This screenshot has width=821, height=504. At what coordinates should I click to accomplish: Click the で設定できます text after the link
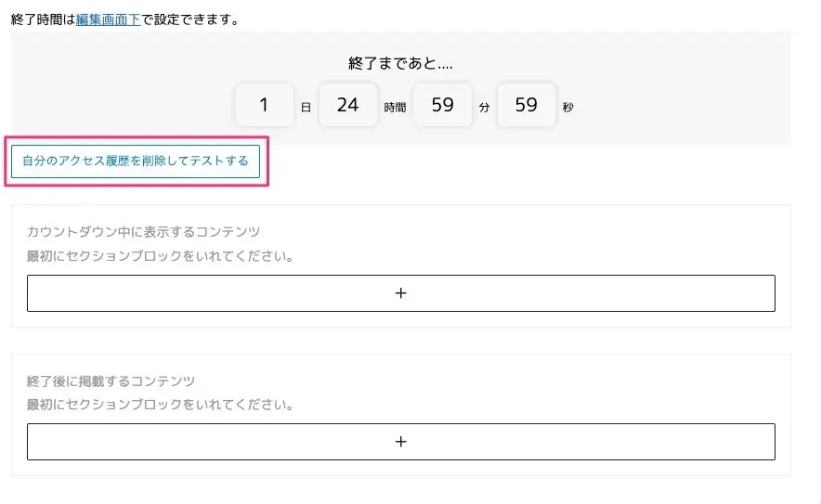click(189, 19)
